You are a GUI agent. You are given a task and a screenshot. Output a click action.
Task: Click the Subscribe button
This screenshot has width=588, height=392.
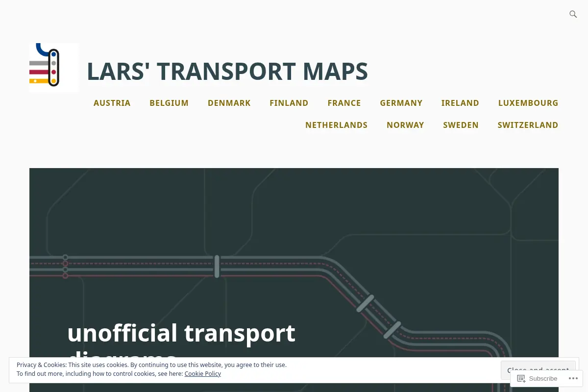[x=538, y=378]
